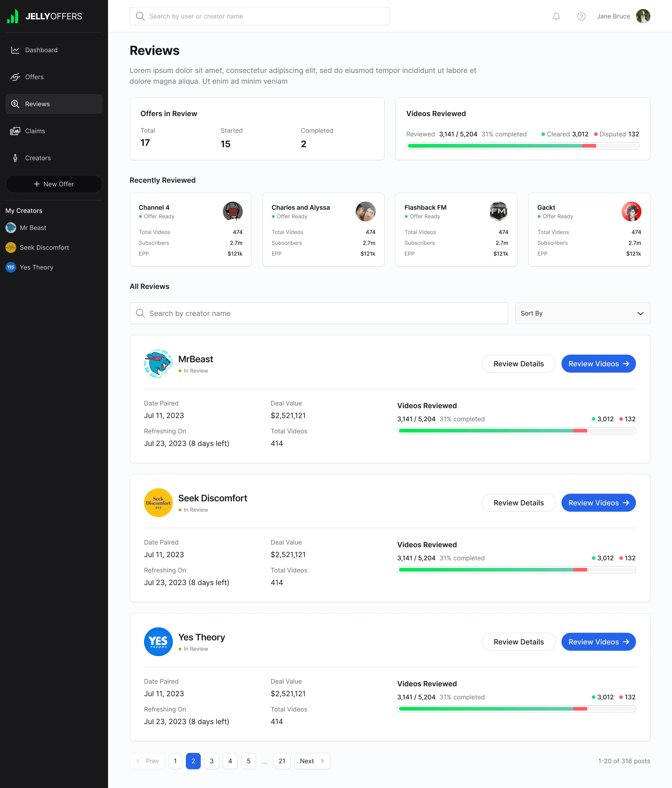The image size is (672, 788).
Task: Create a New Offer
Action: click(54, 184)
